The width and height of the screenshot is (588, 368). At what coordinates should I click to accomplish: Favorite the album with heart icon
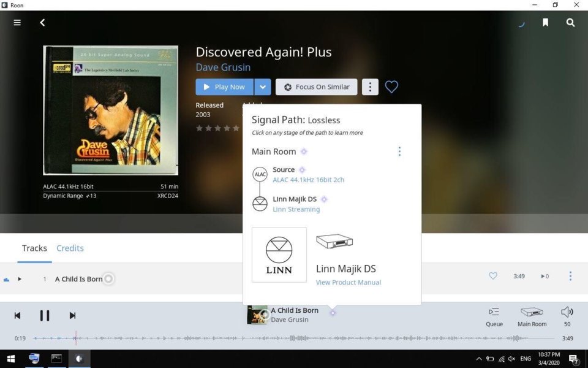click(x=391, y=86)
